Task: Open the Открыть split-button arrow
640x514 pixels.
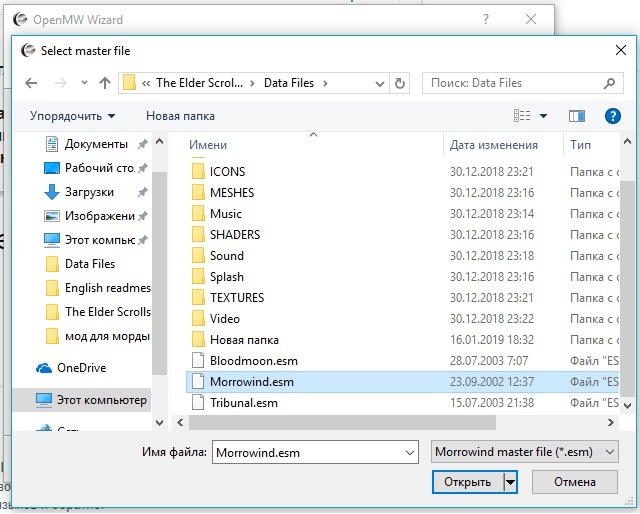Action: click(x=511, y=482)
